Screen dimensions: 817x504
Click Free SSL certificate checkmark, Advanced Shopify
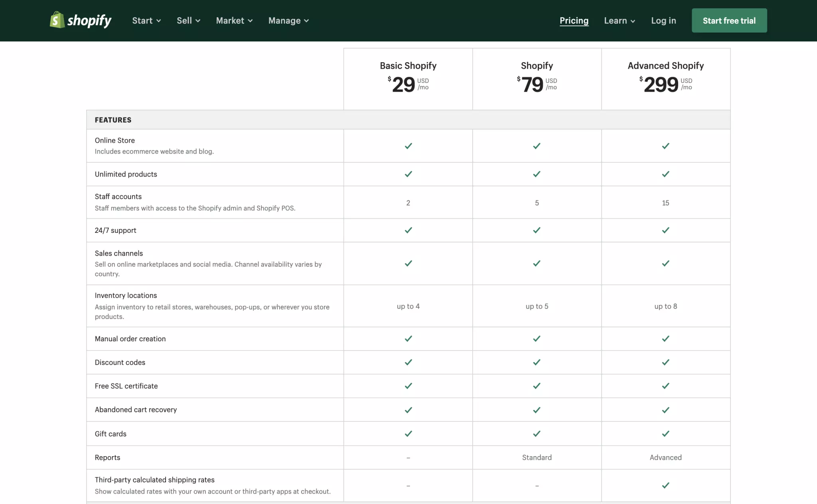point(665,386)
